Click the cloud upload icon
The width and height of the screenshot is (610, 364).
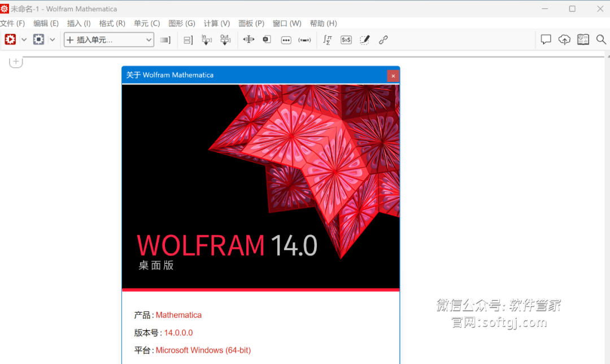point(564,40)
